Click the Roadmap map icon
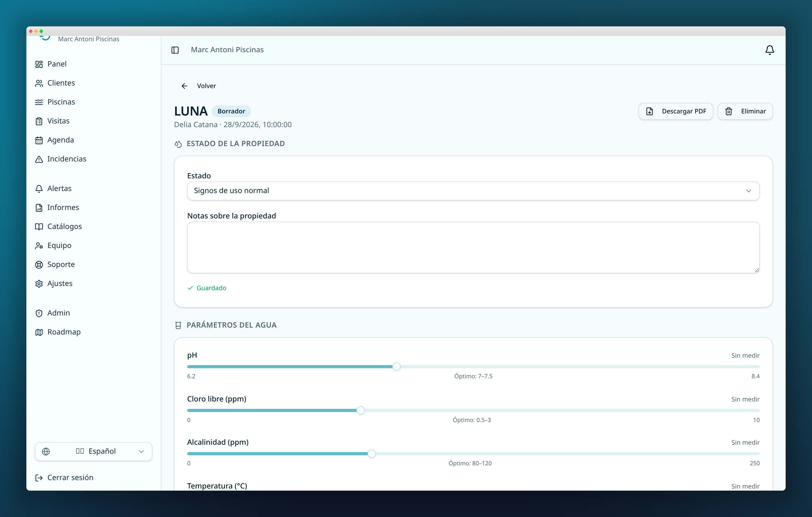The width and height of the screenshot is (812, 517). click(x=39, y=332)
